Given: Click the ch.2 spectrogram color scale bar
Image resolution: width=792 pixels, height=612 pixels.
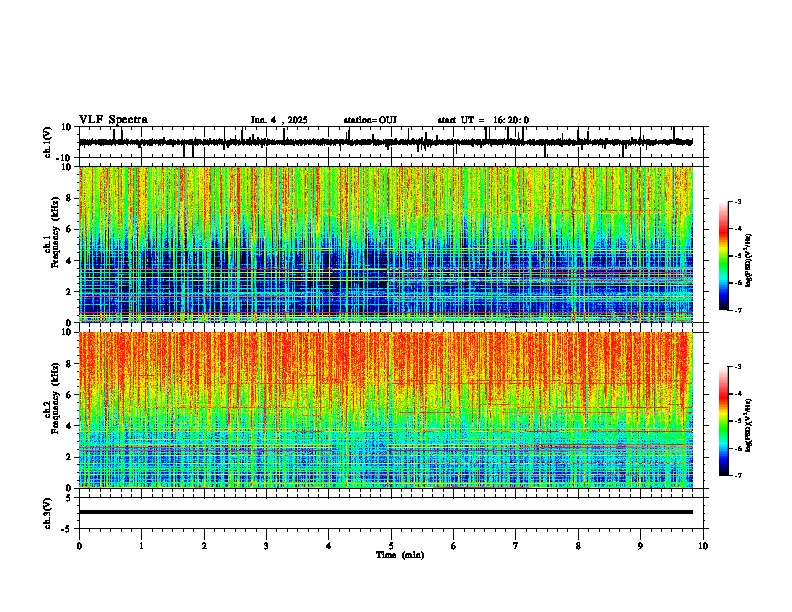Looking at the screenshot, I should [723, 421].
